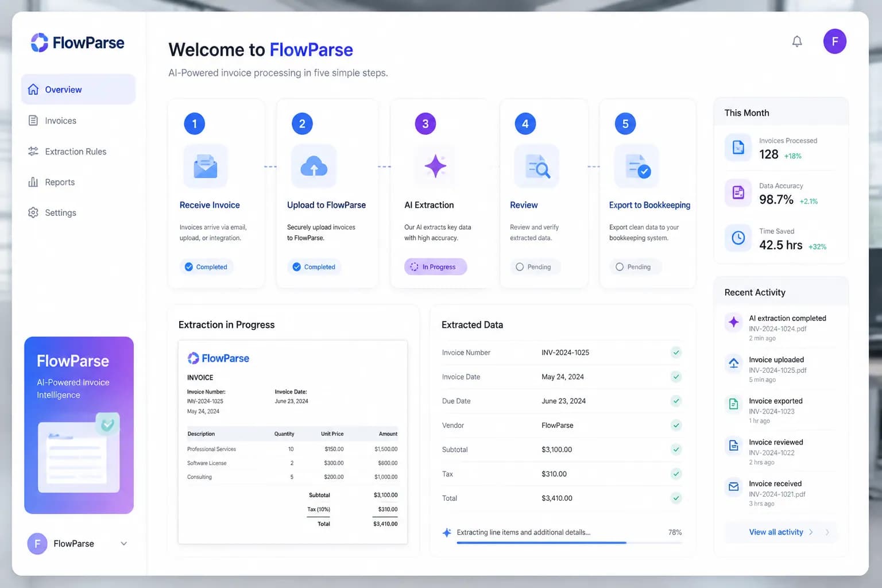Click the Settings gear icon
This screenshot has width=882, height=588.
pos(33,212)
